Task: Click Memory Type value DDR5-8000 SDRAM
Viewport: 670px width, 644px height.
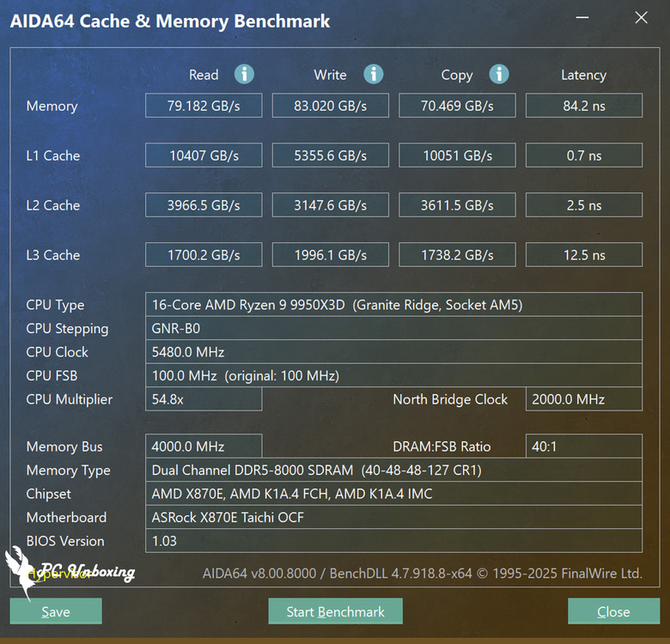Action: 394,470
